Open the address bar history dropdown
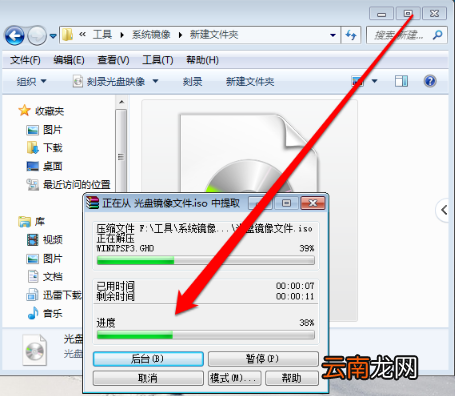 333,35
